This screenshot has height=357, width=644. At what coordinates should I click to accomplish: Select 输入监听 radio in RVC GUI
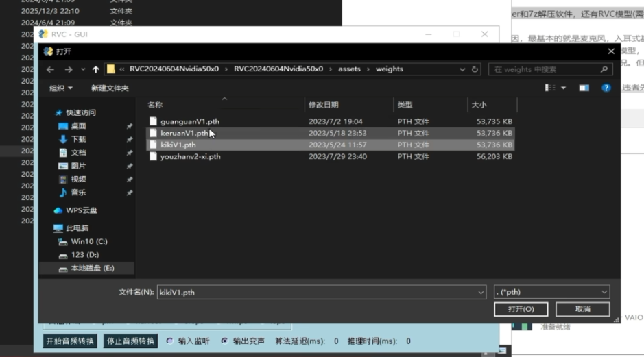coord(169,341)
